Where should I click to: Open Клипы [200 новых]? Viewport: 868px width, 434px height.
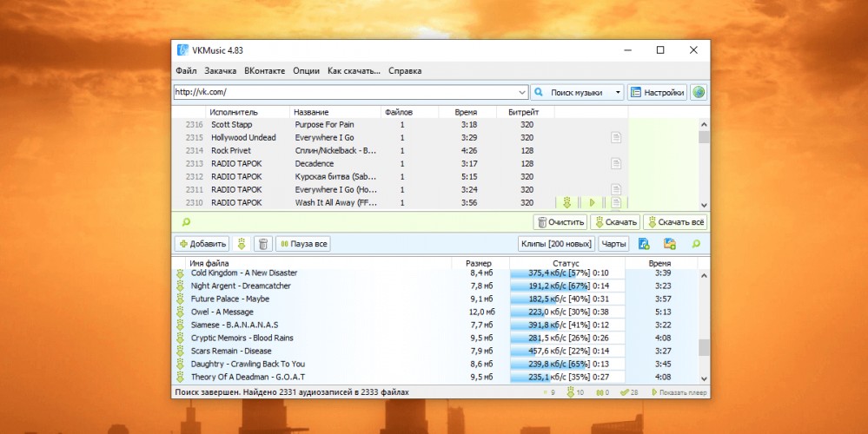point(556,244)
